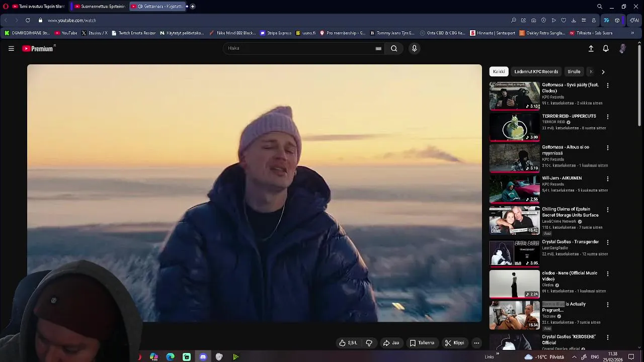
Task: Reload the page in browser toolbar
Action: (x=27, y=20)
